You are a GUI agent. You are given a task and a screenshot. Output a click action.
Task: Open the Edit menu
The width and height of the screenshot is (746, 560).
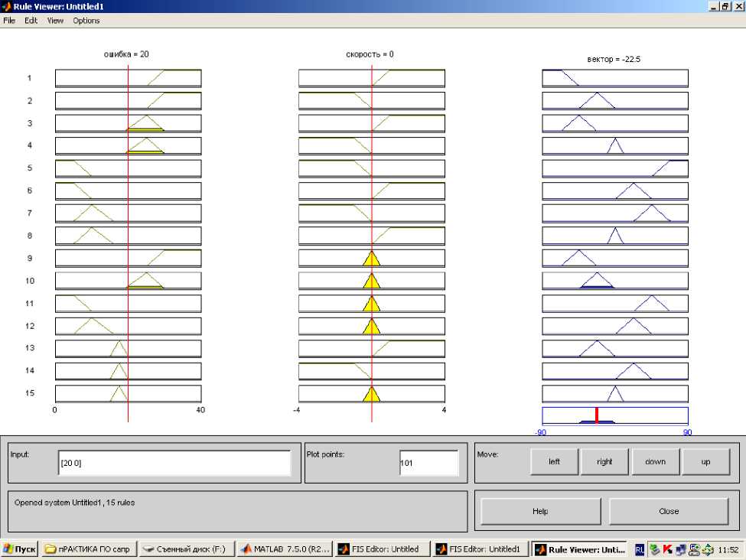tap(31, 21)
